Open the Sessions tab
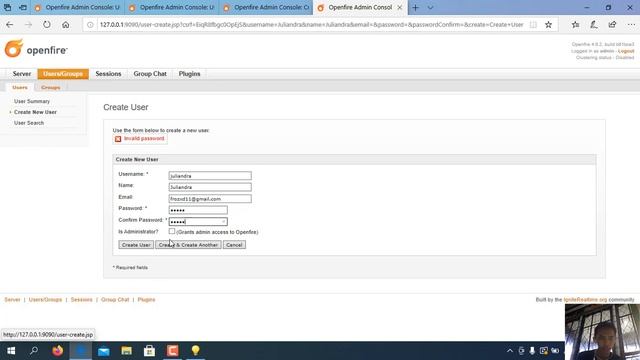The height and width of the screenshot is (360, 640). 108,74
